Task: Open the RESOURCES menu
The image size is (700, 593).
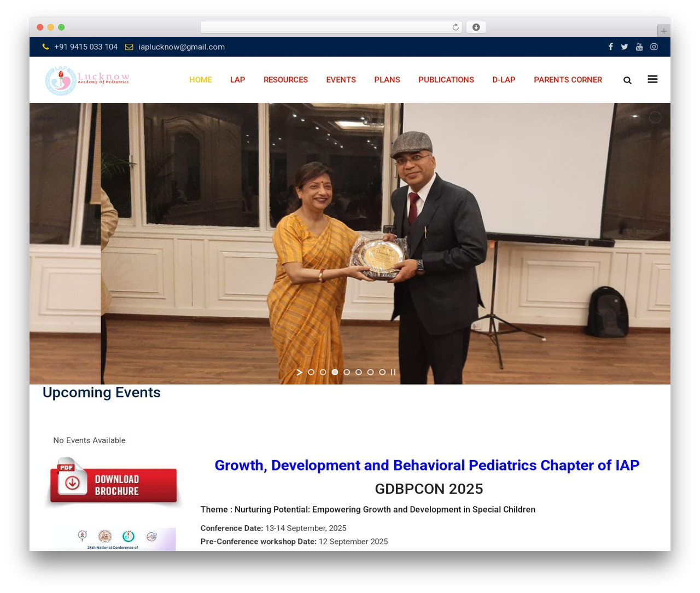Action: [285, 80]
